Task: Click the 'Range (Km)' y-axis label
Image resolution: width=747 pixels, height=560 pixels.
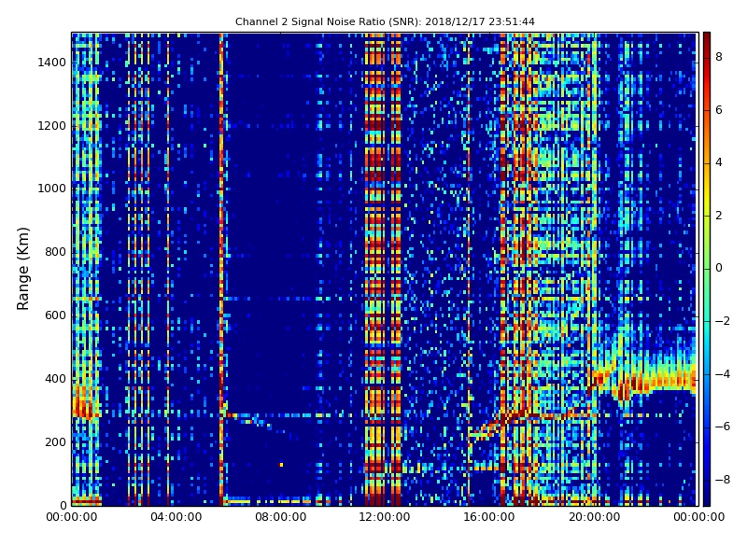Action: point(22,269)
